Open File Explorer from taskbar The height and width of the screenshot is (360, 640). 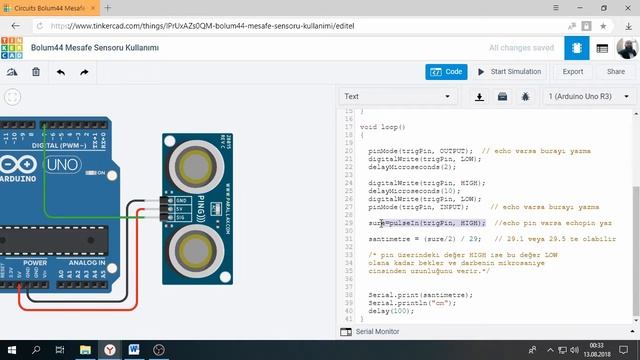[x=85, y=350]
